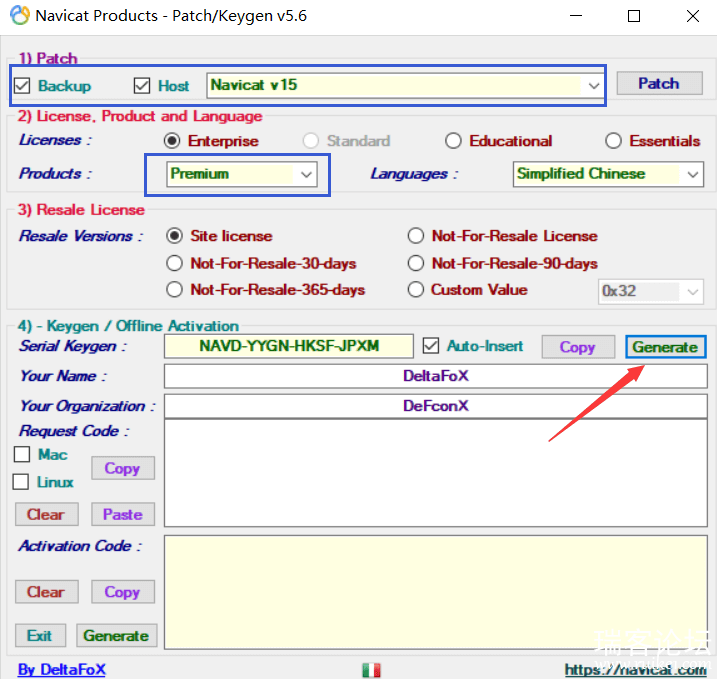Image resolution: width=717 pixels, height=679 pixels.
Task: Select Not-For-Resale-365-days radio
Action: [x=174, y=289]
